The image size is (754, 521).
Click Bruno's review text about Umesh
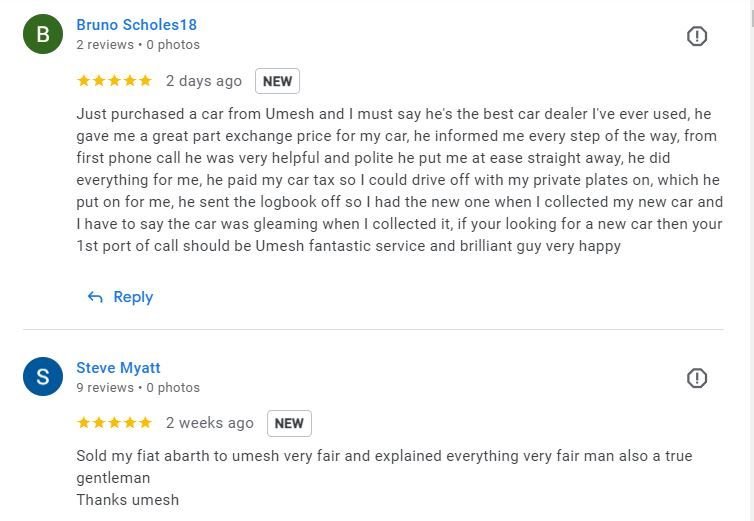(x=398, y=180)
